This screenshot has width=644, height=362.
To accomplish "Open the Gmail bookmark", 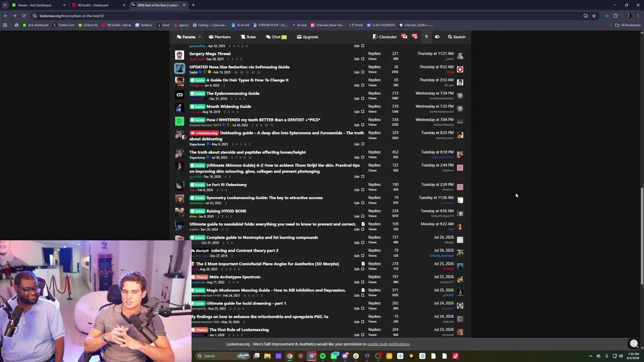I will [x=356, y=25].
